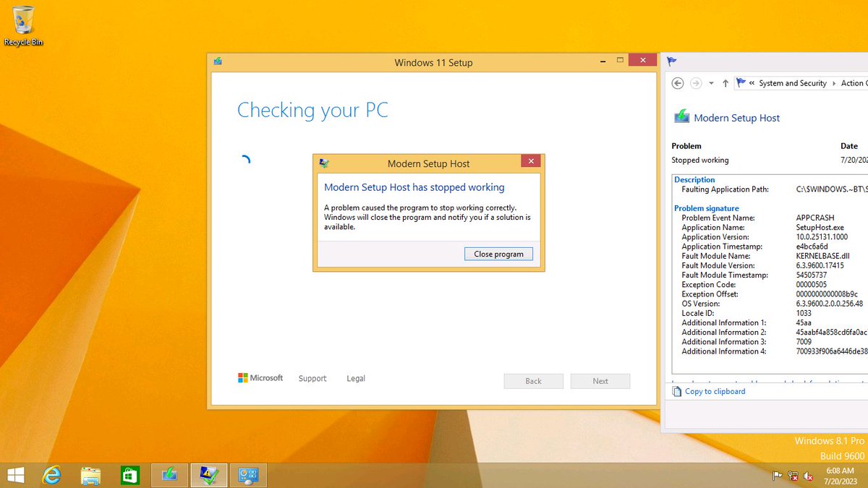The width and height of the screenshot is (868, 488).
Task: Open recent locations dropdown in Action Center
Action: coord(711,84)
